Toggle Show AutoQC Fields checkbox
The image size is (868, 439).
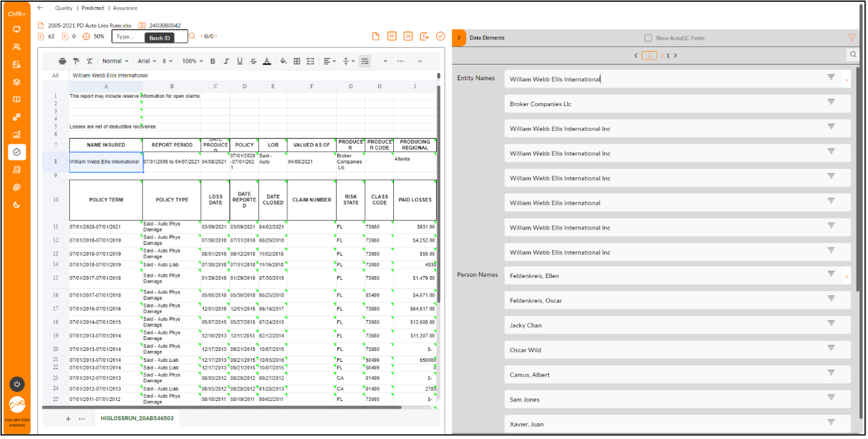click(x=648, y=38)
